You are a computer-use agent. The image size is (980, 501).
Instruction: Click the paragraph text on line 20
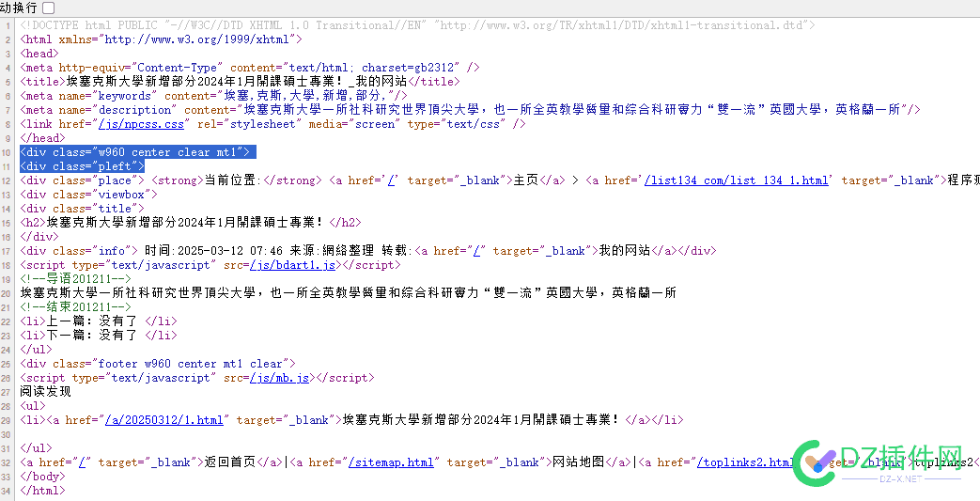[x=349, y=292]
